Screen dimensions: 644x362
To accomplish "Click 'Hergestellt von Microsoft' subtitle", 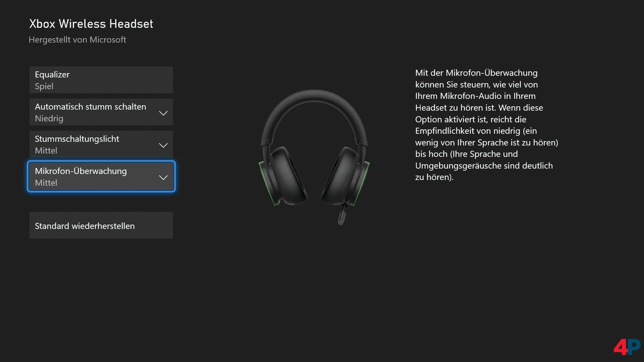I will (x=77, y=40).
